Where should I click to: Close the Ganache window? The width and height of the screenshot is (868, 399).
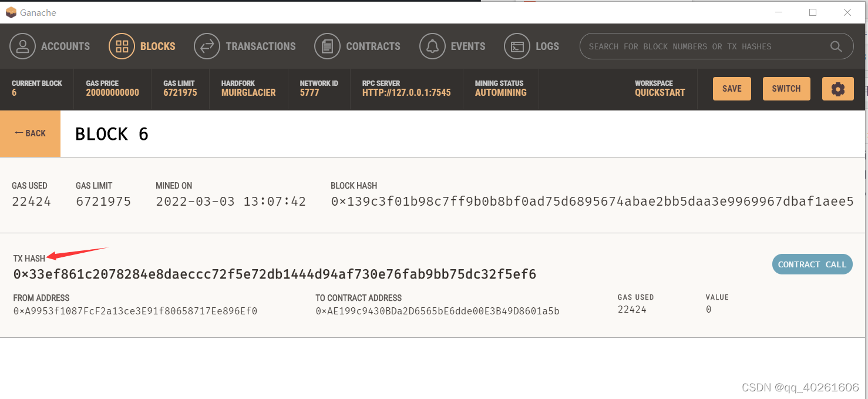847,12
